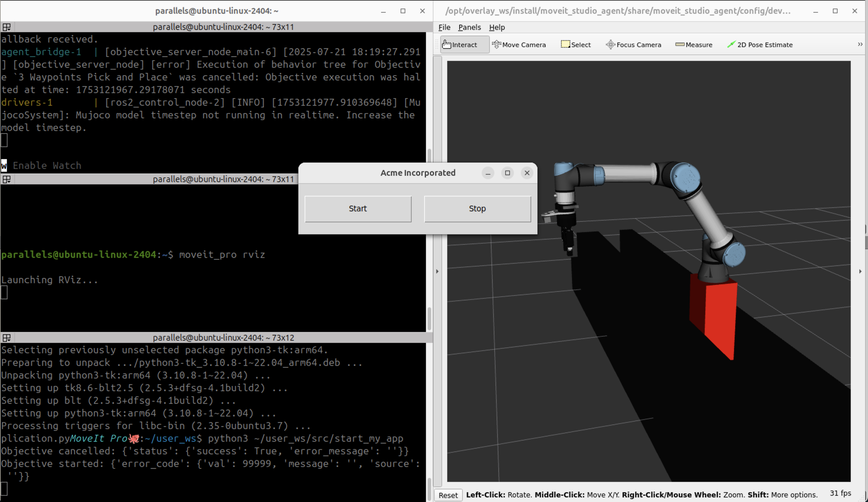Click the 'moveit_pro rviz' command text
868x502 pixels.
222,255
